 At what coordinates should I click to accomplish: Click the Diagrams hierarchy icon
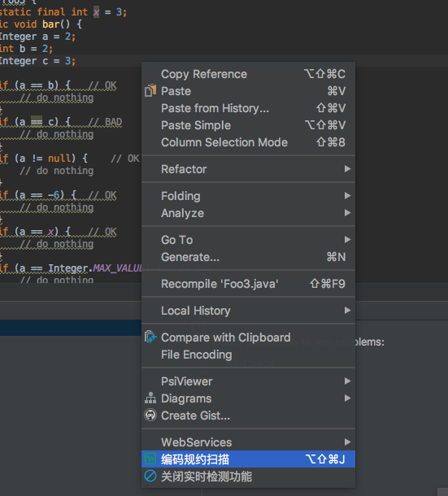[150, 398]
